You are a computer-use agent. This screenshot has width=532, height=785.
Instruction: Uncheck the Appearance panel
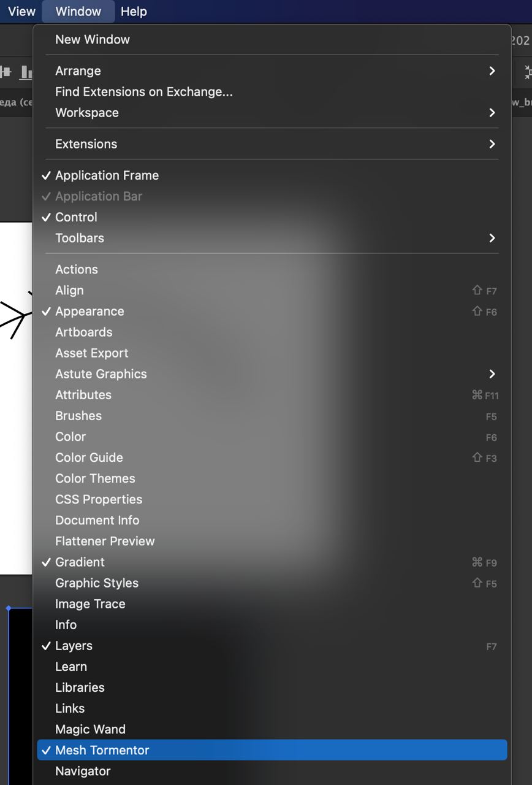coord(272,311)
